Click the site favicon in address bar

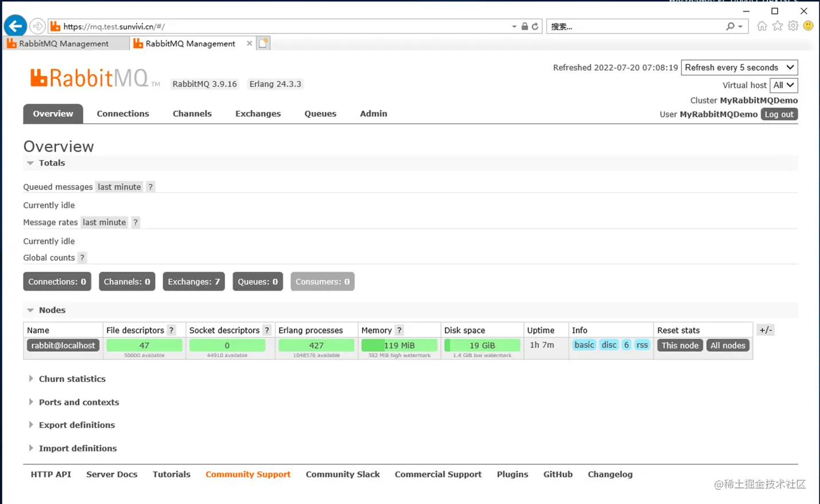tap(55, 26)
